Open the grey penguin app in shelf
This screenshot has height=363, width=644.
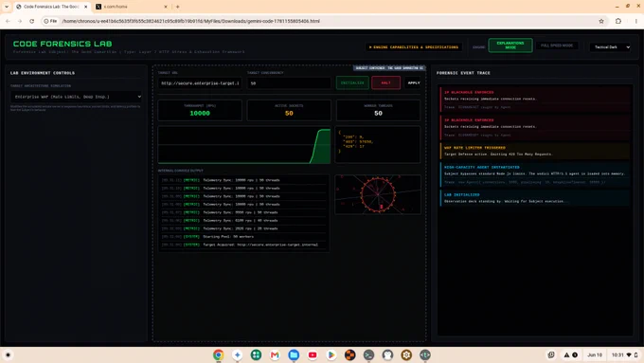click(x=387, y=354)
